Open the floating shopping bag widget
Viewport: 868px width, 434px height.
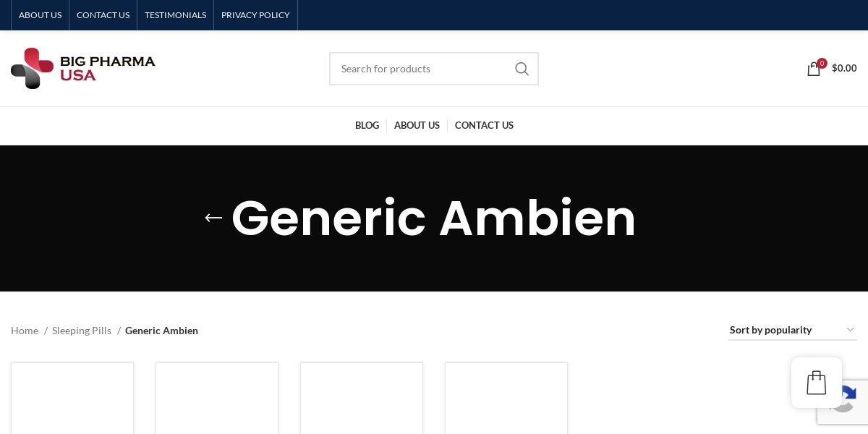click(817, 383)
